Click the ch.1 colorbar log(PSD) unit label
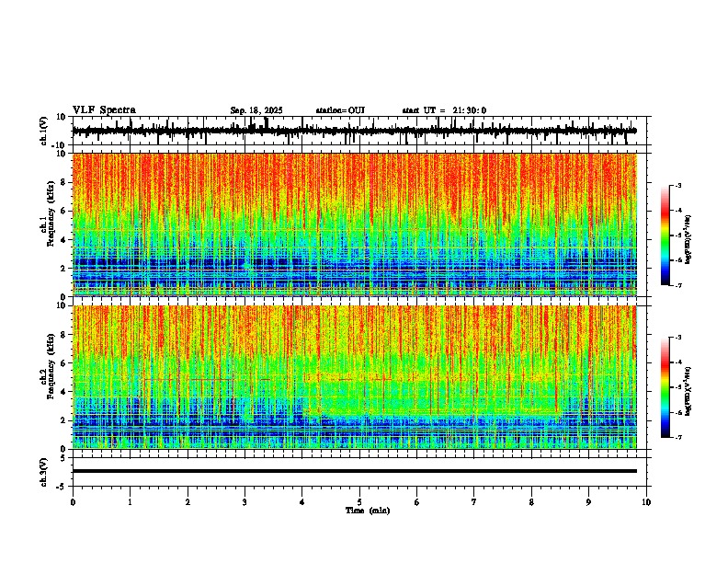The image size is (728, 563). coord(688,239)
